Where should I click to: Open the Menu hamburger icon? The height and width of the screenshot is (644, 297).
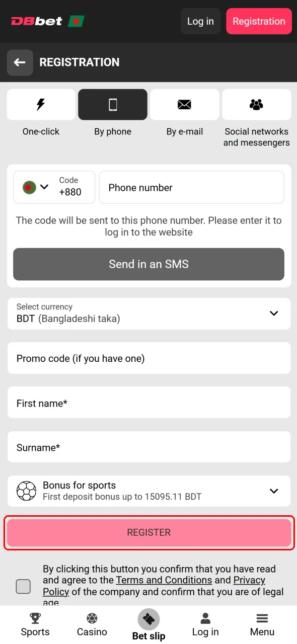[x=262, y=618]
